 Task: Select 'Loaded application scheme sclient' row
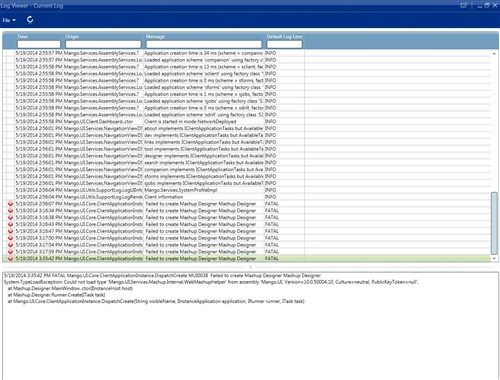247,74
